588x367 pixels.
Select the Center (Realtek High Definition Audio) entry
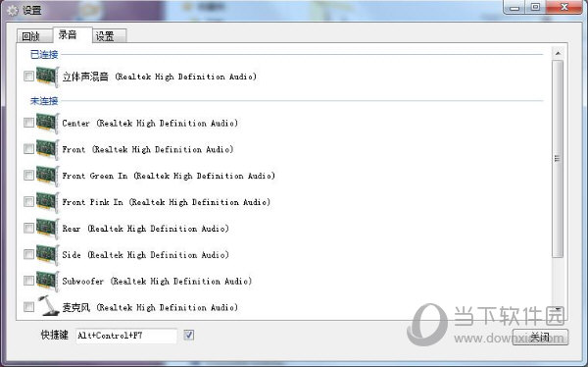point(150,124)
